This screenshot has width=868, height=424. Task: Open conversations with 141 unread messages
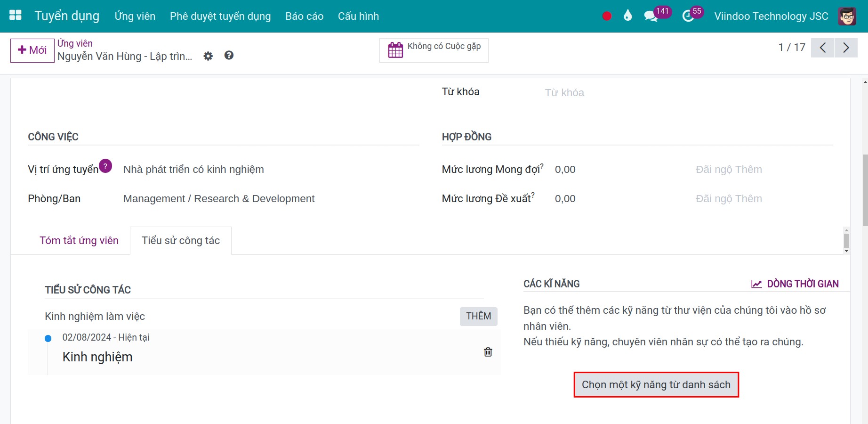click(651, 16)
